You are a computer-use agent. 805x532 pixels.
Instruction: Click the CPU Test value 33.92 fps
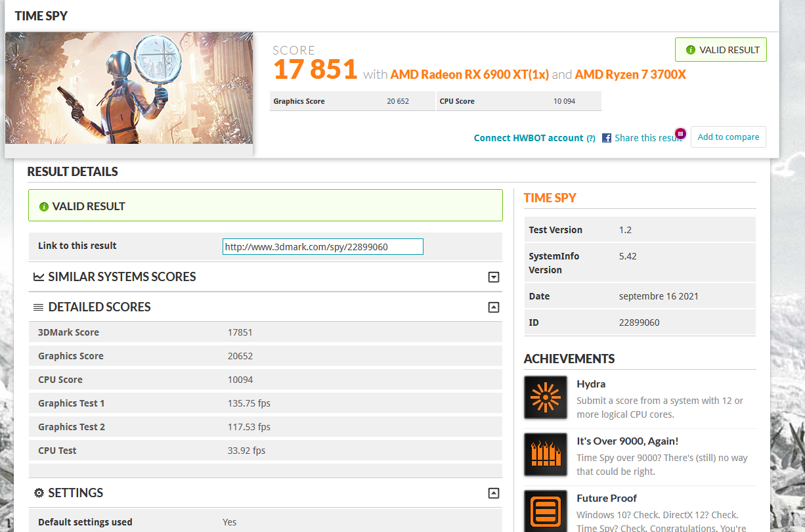[x=246, y=451]
